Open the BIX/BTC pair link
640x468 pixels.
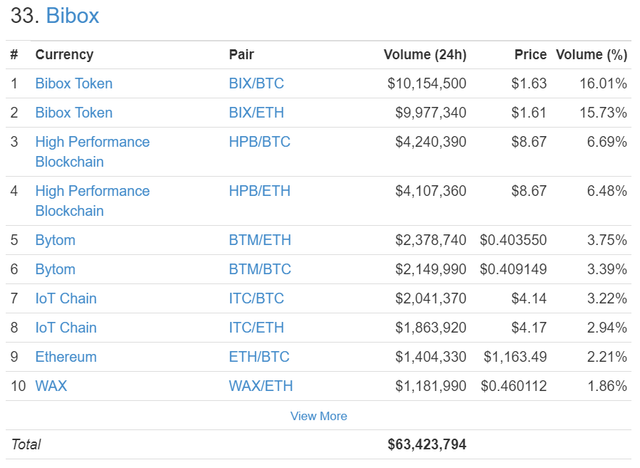(256, 84)
